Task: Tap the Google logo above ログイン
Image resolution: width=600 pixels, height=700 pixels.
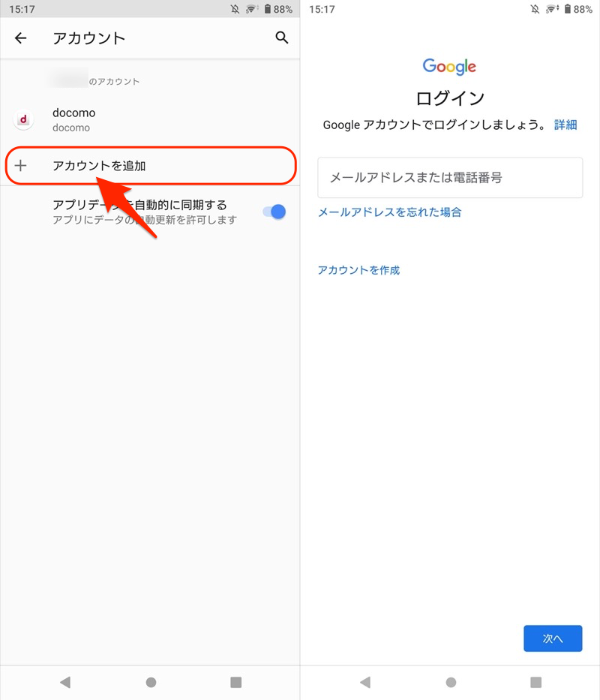Action: tap(449, 66)
